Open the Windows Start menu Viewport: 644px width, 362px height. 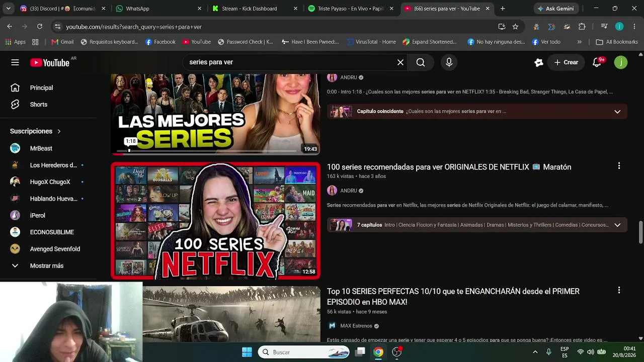click(x=247, y=352)
